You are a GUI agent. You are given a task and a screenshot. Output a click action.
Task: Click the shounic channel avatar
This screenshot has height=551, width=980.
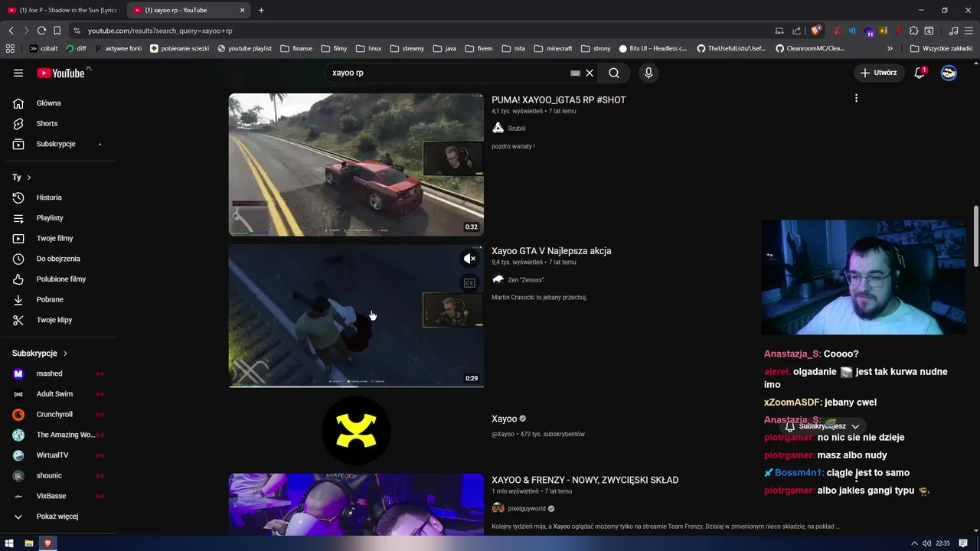(18, 475)
